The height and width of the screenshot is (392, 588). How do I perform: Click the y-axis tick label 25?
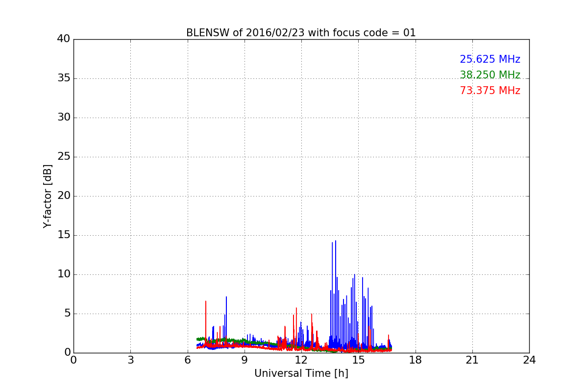pos(64,157)
